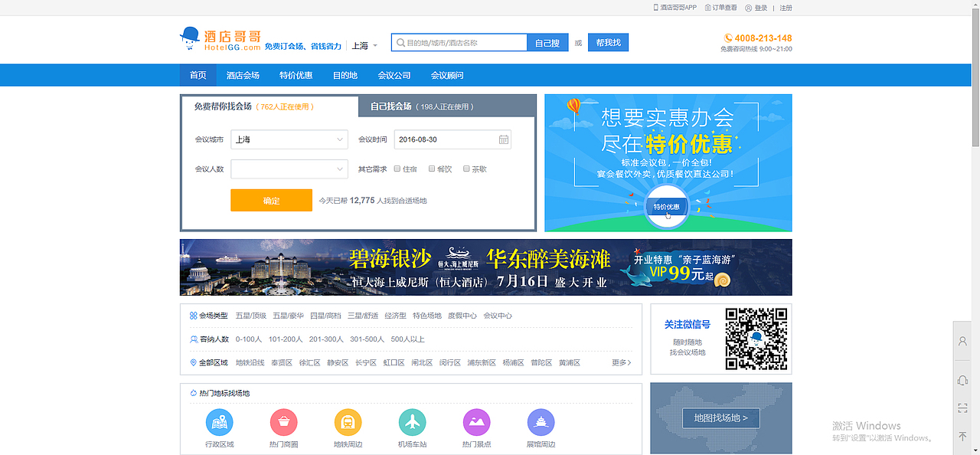Click the 地铁周边 metro icon
Image resolution: width=980 pixels, height=455 pixels.
tap(348, 422)
